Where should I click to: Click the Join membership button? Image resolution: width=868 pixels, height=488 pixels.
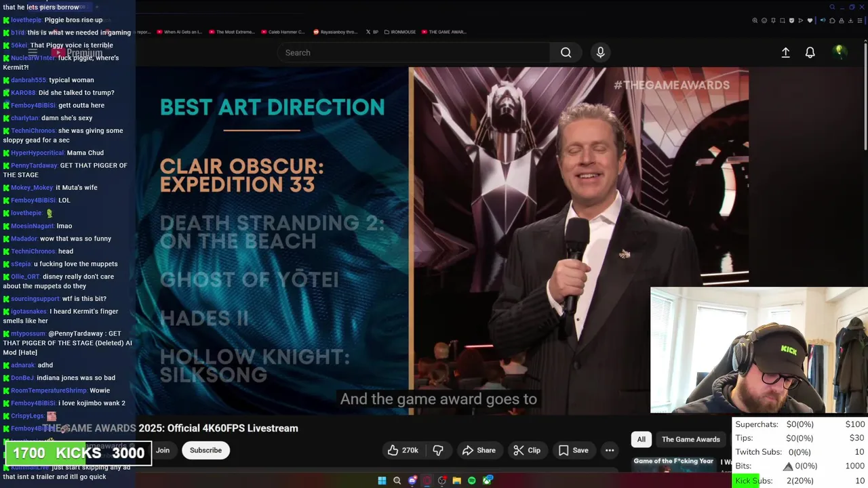click(x=163, y=450)
